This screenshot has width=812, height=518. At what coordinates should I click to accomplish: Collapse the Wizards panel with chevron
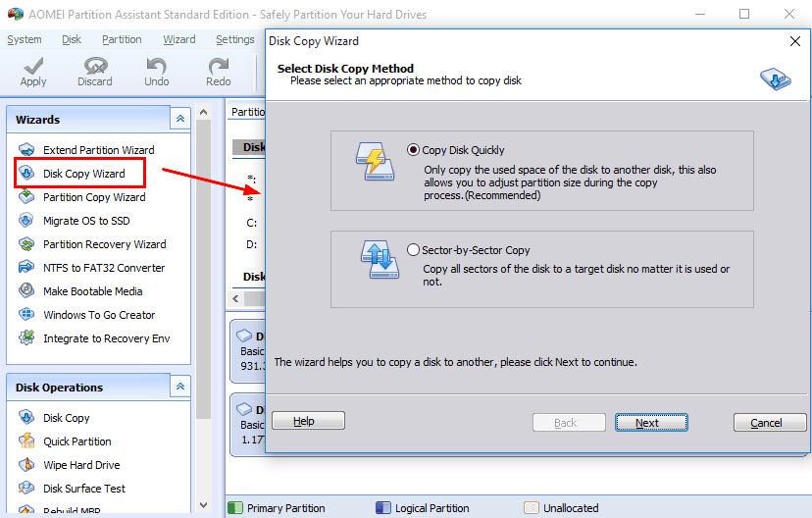tap(180, 119)
